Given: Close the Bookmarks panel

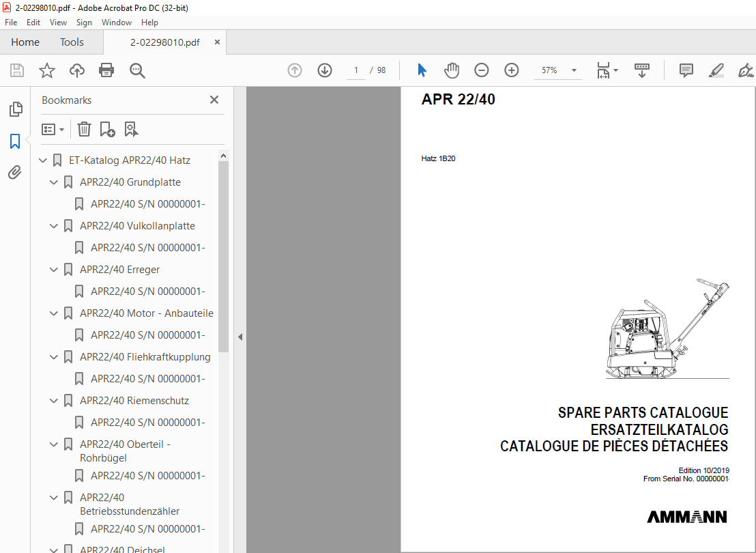Looking at the screenshot, I should (214, 100).
